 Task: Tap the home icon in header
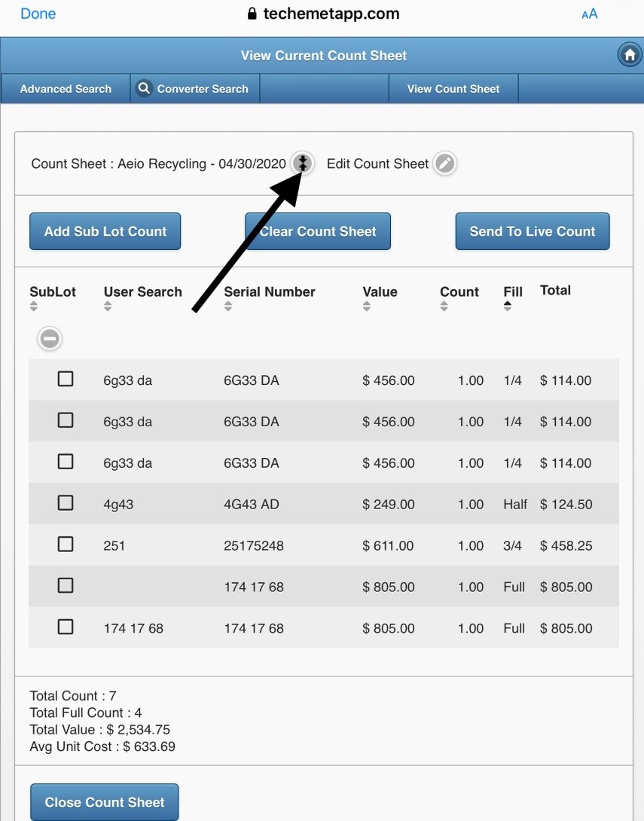click(x=629, y=55)
